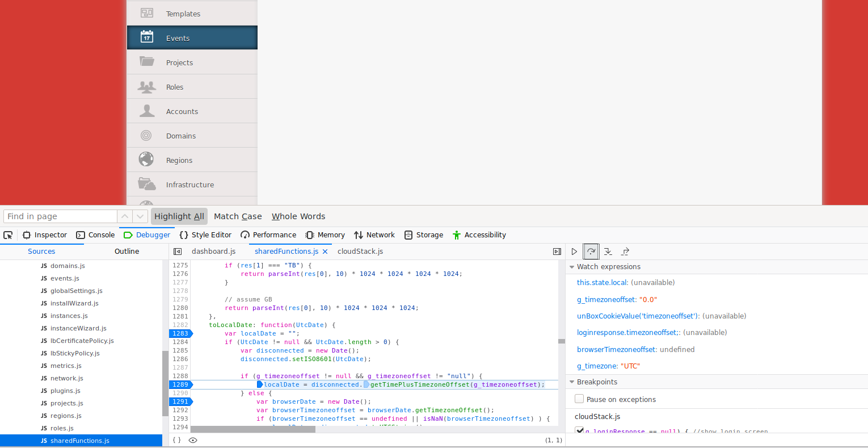Screen dimensions: 868x448
Task: Open the Memory panel
Action: 325,235
